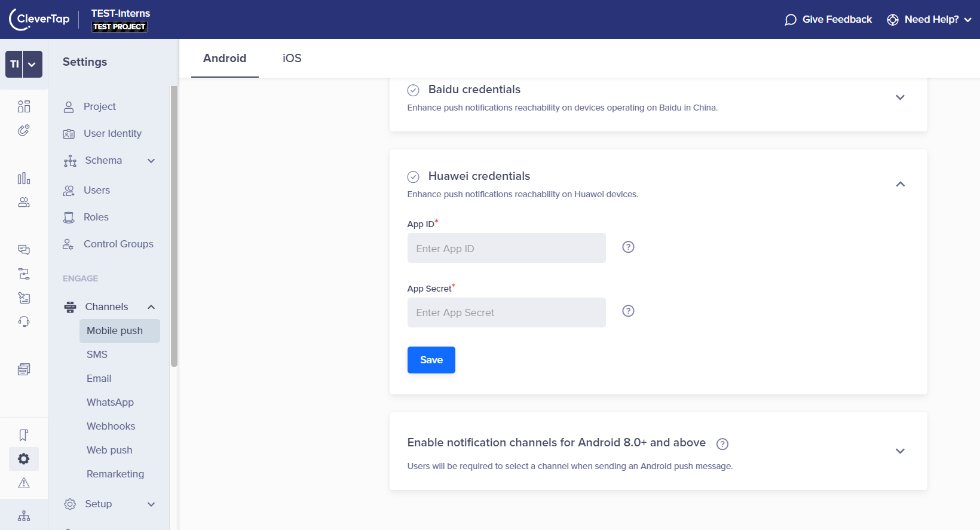980x530 pixels.
Task: Open Email channel settings
Action: click(x=99, y=379)
